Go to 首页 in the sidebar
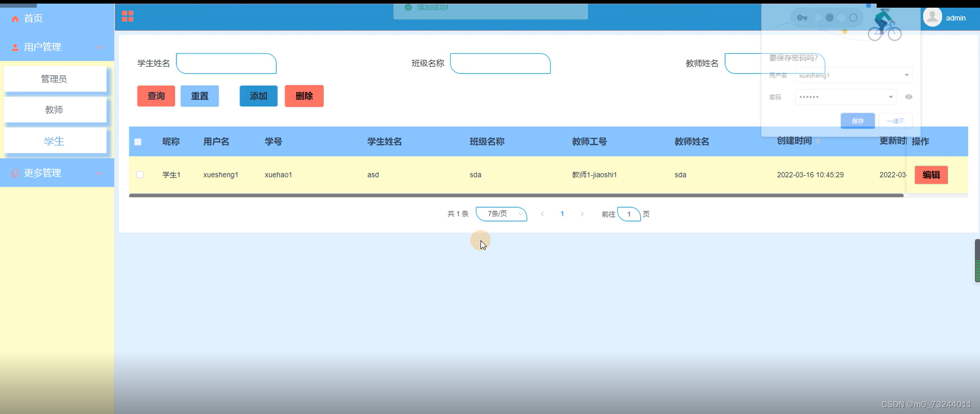Screen dimensions: 980x414 (33, 18)
